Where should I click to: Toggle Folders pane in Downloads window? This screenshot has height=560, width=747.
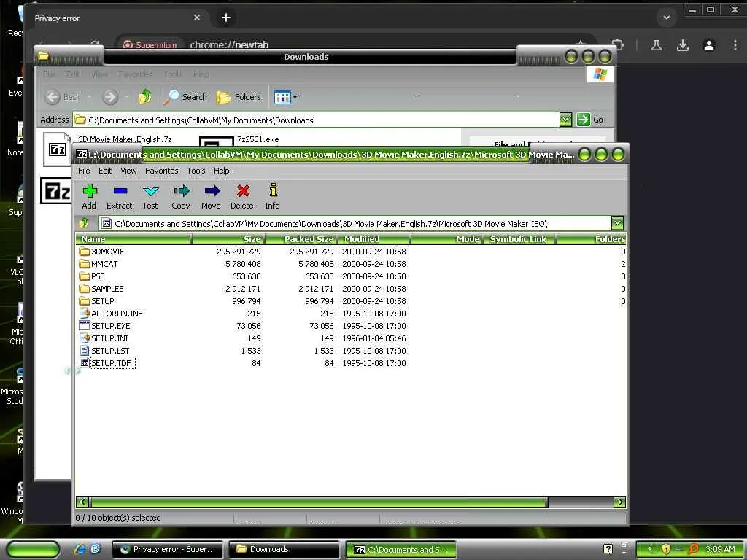coord(239,97)
